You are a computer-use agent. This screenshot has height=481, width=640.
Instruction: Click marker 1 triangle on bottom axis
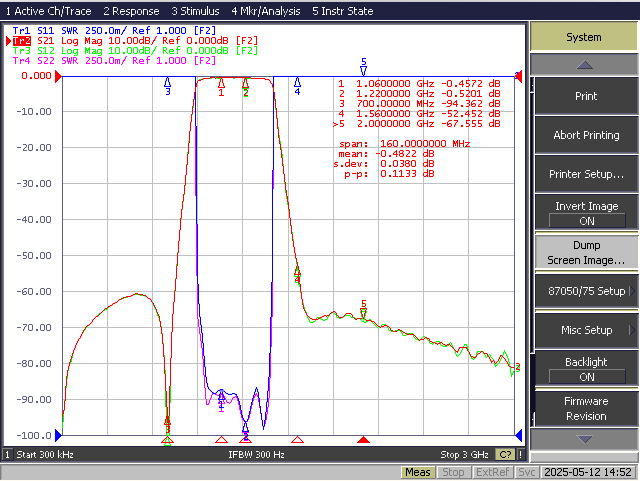(x=221, y=440)
